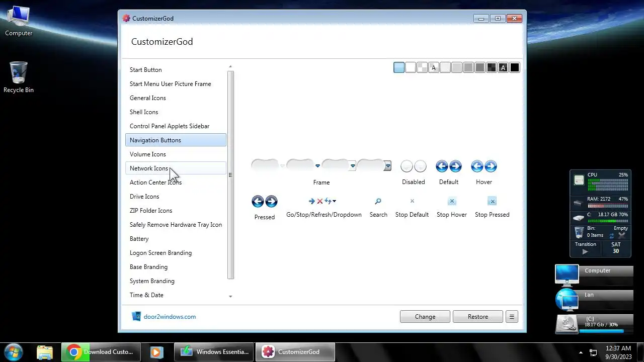Open the Windows Start orb
Viewport: 644px width, 362px height.
click(x=14, y=351)
